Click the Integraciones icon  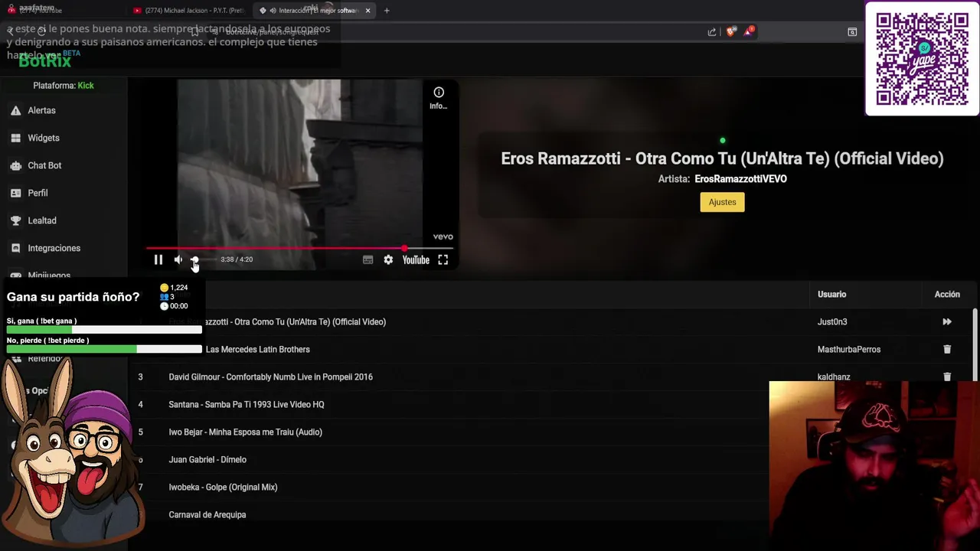[15, 248]
